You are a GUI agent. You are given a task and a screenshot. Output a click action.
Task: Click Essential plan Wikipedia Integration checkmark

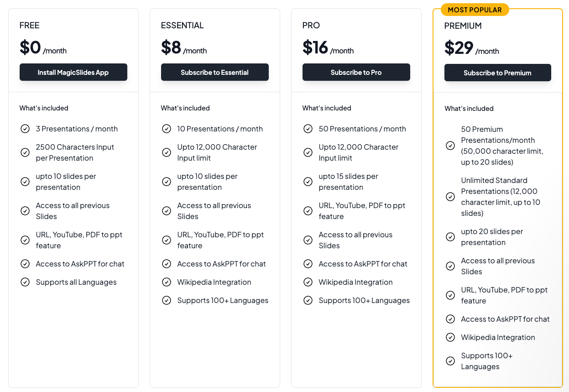tap(167, 282)
